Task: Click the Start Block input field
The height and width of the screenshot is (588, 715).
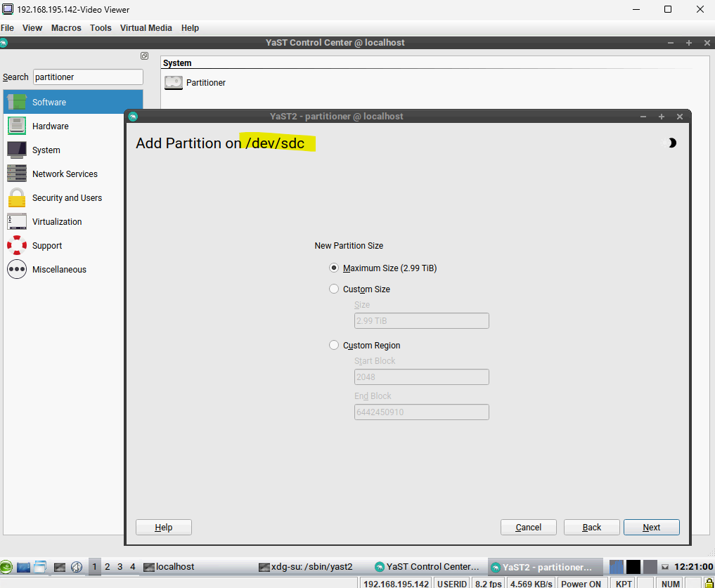Action: (422, 377)
